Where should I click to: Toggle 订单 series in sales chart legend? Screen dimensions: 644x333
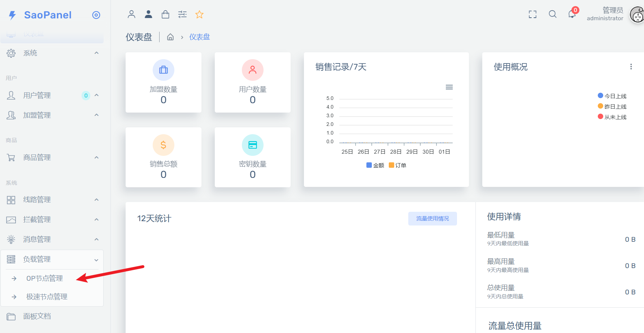(397, 165)
